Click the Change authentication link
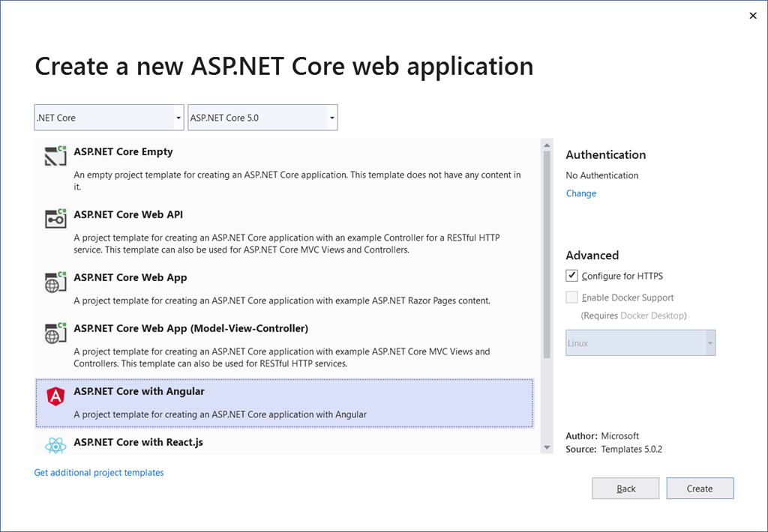 pyautogui.click(x=580, y=193)
